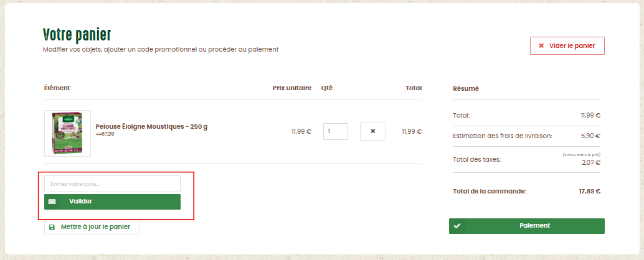Click the Total des taxes row
644x260 pixels.
(526, 159)
